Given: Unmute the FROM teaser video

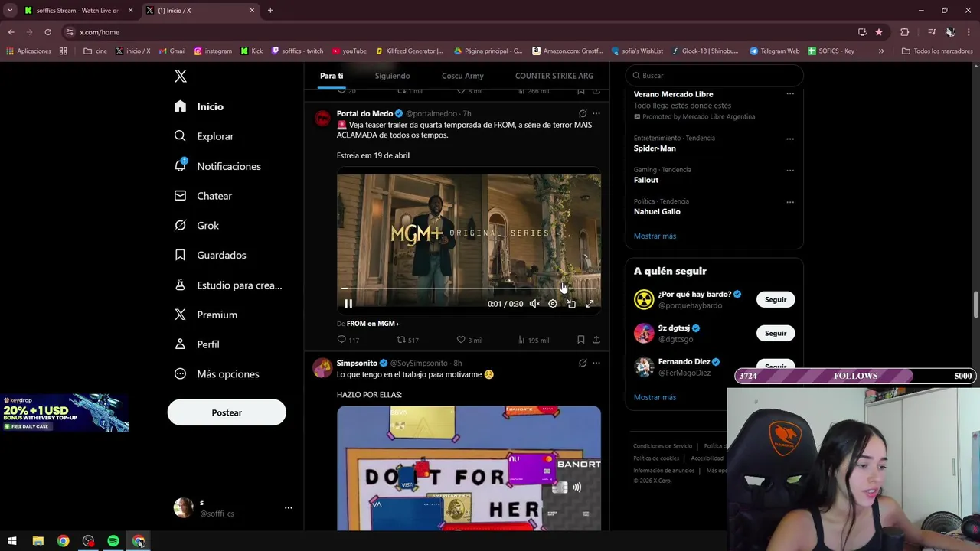Looking at the screenshot, I should pyautogui.click(x=534, y=304).
